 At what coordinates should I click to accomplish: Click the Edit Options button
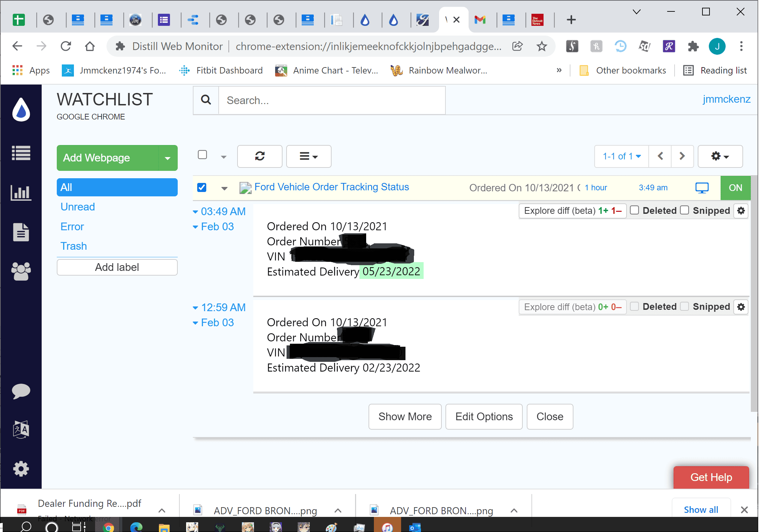(484, 417)
